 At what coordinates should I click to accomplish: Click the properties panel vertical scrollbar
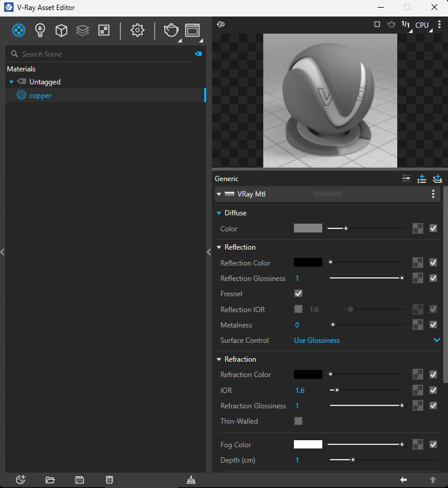pyautogui.click(x=446, y=285)
